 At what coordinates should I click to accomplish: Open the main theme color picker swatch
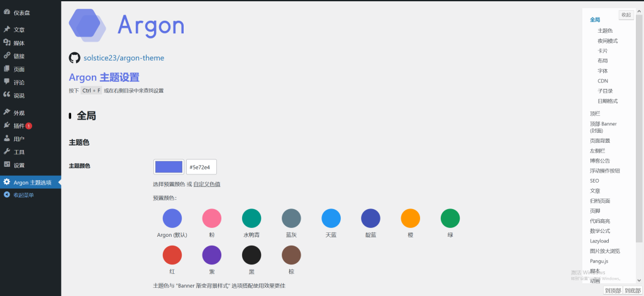coord(169,167)
